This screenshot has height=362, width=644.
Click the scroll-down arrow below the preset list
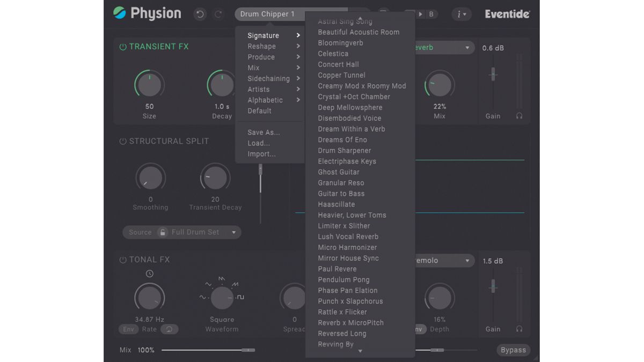click(x=361, y=352)
